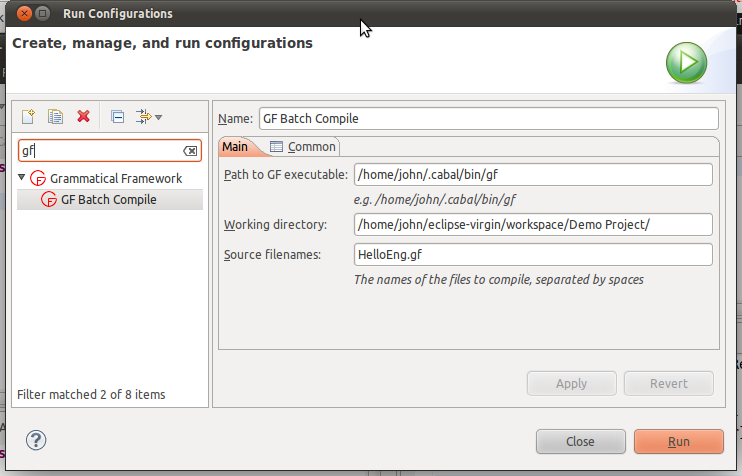Select the GF Batch Compile configuration

pos(108,199)
